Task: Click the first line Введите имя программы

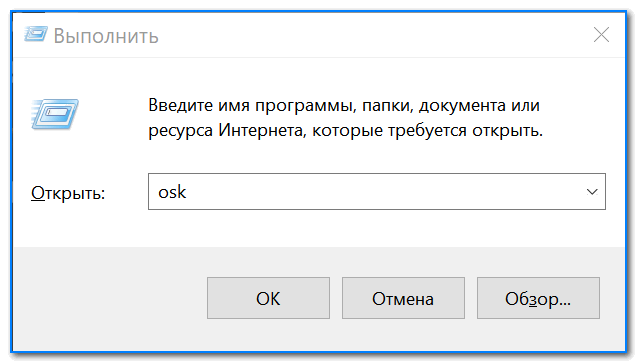Action: 344,105
